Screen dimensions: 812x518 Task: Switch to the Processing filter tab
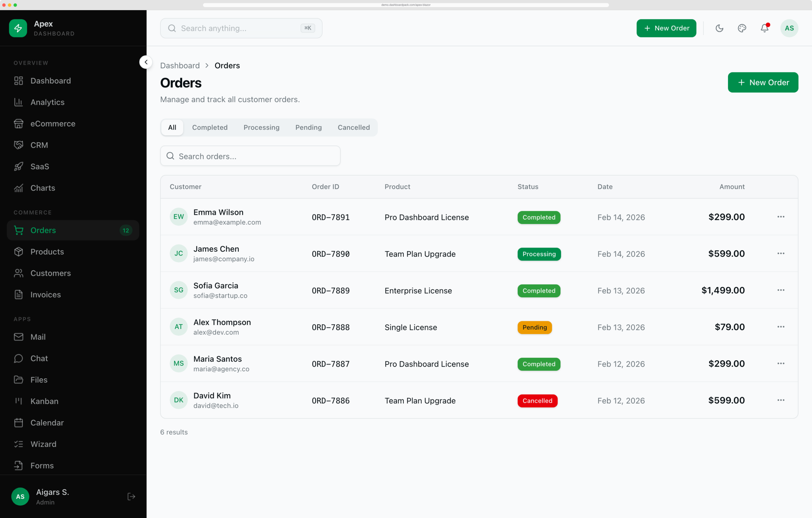point(261,127)
